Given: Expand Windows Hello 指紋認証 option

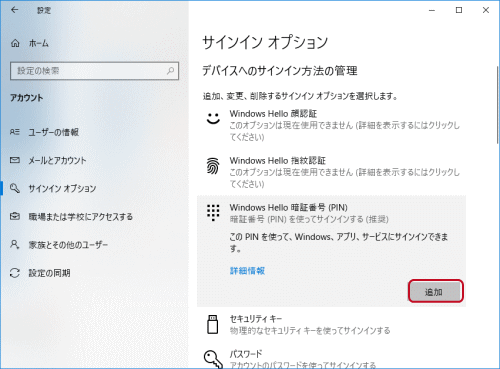Looking at the screenshot, I should (x=331, y=172).
